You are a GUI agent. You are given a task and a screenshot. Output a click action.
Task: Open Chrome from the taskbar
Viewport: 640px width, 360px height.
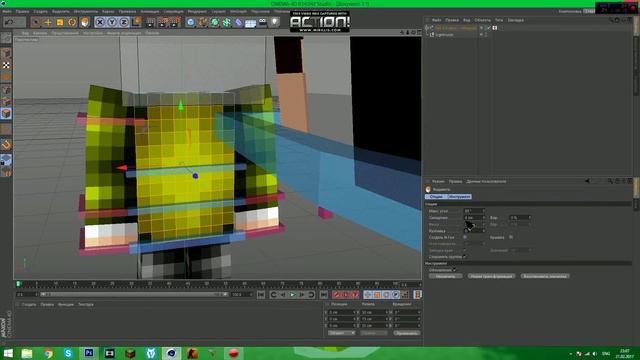coord(48,353)
